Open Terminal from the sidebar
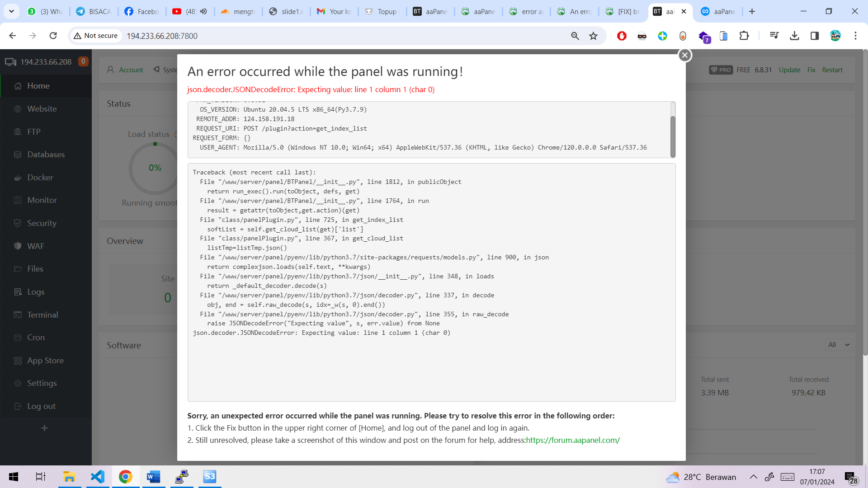The image size is (868, 488). [x=42, y=314]
